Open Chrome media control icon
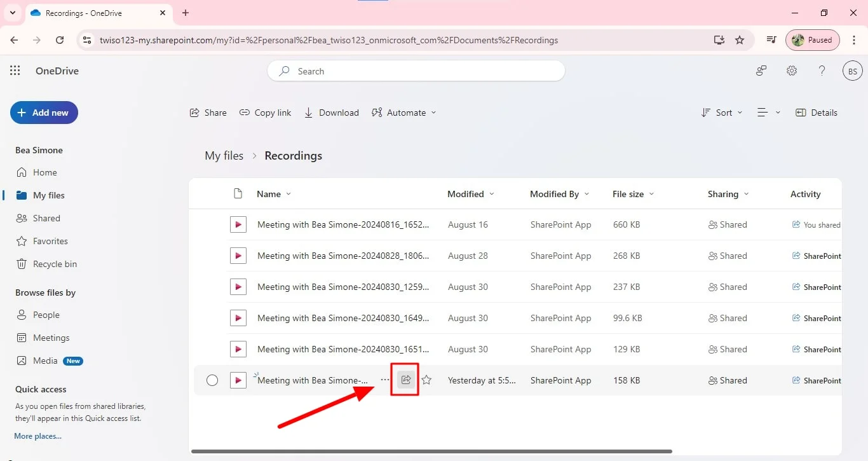 pos(771,40)
